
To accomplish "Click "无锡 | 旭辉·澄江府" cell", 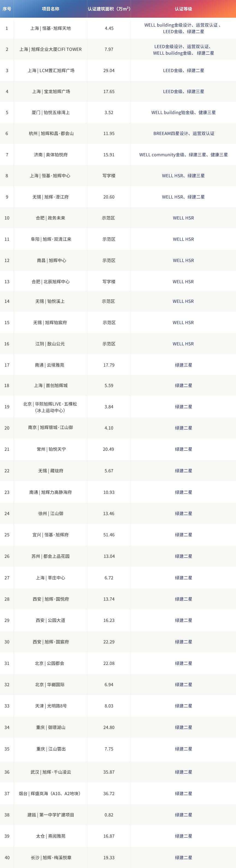I will 50,197.
